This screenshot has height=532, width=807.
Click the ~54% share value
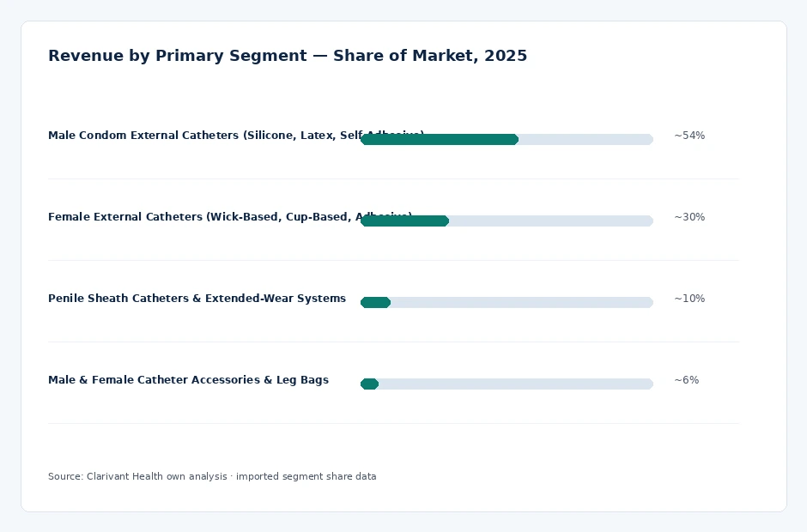689,136
